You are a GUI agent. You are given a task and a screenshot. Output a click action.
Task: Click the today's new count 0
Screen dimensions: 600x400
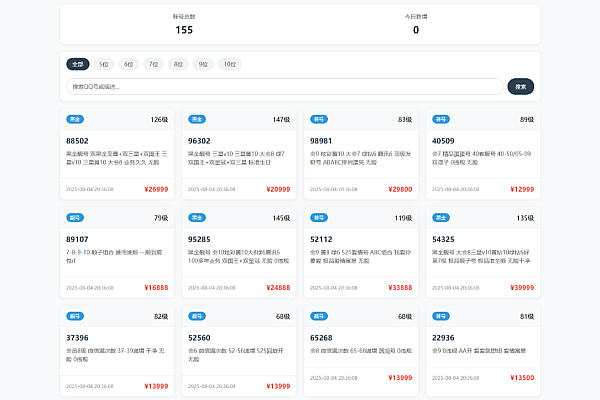coord(416,30)
